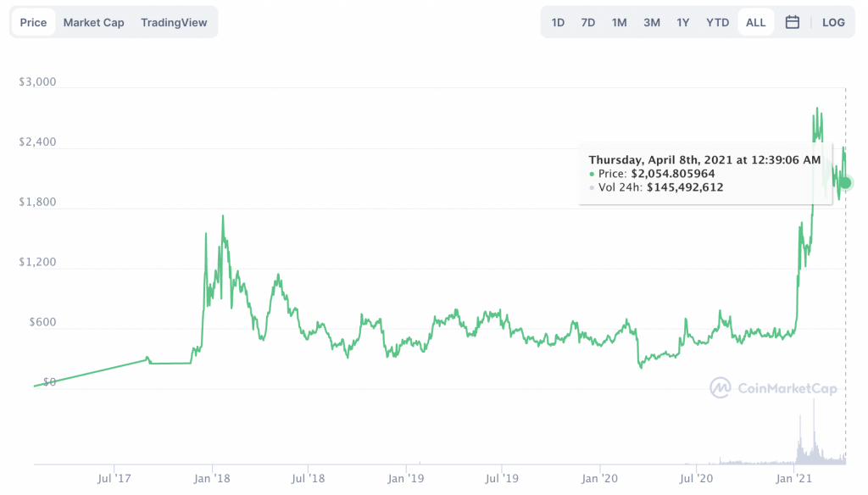Click the green price marker dot
Viewport: 868px width, 495px height.
(x=845, y=183)
